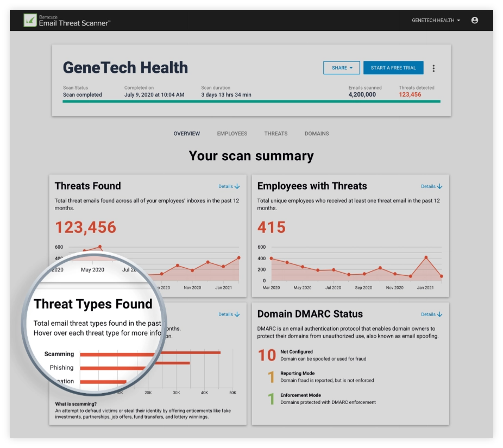Open Details link in Domain DMARC Status card

(x=431, y=314)
